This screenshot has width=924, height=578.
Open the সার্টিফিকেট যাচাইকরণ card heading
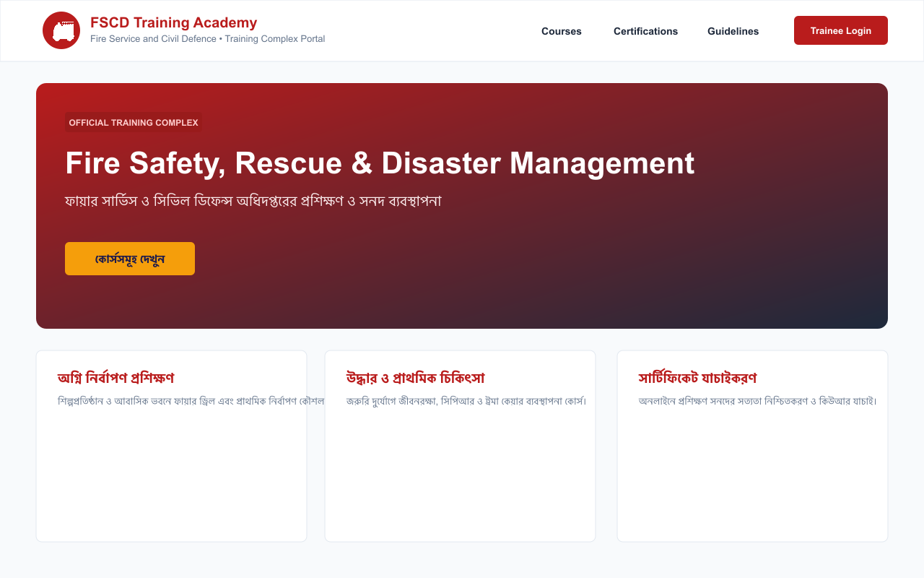pos(697,378)
